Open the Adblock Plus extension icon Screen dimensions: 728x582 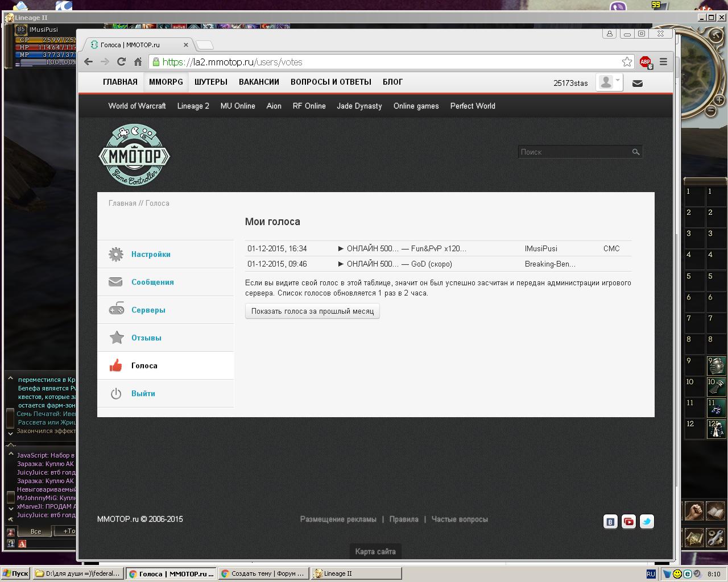coord(645,62)
